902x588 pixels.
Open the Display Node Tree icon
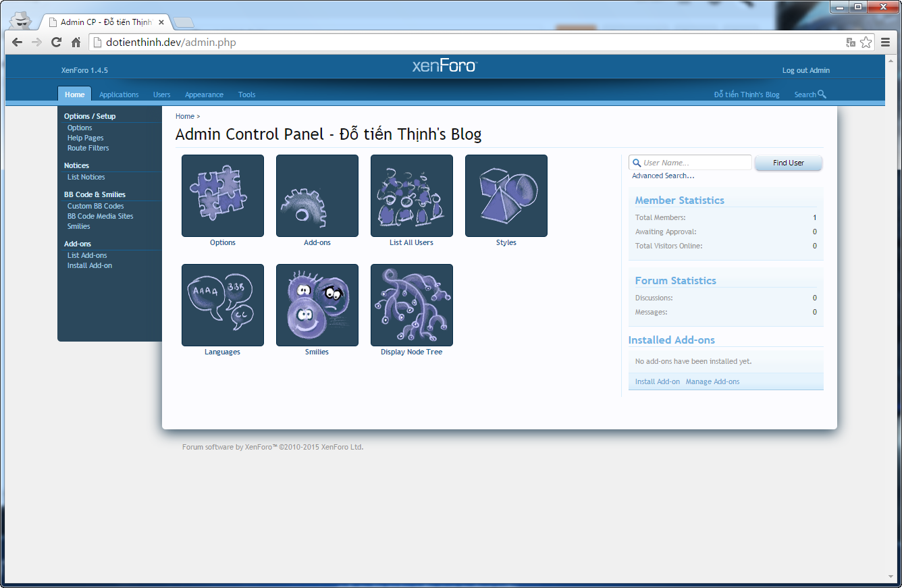click(412, 305)
